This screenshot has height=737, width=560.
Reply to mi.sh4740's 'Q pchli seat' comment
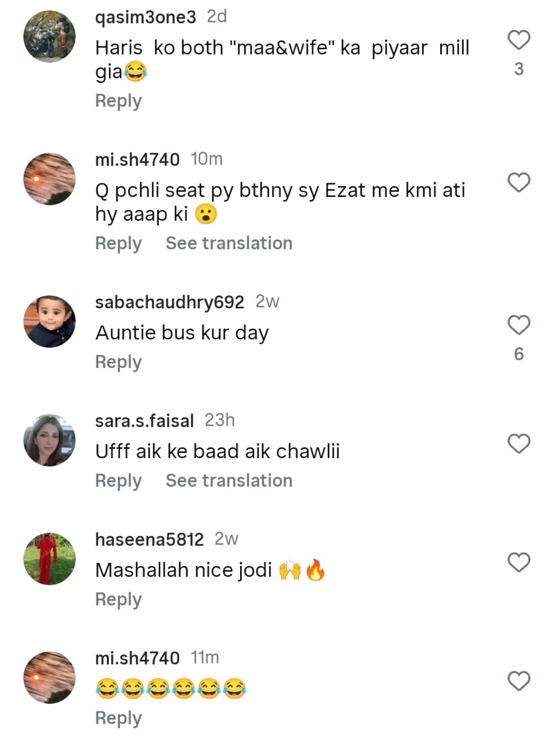[118, 243]
